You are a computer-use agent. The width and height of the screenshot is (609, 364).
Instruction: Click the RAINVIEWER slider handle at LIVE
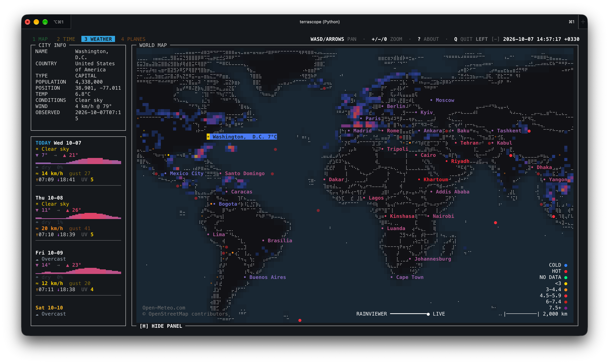click(428, 314)
